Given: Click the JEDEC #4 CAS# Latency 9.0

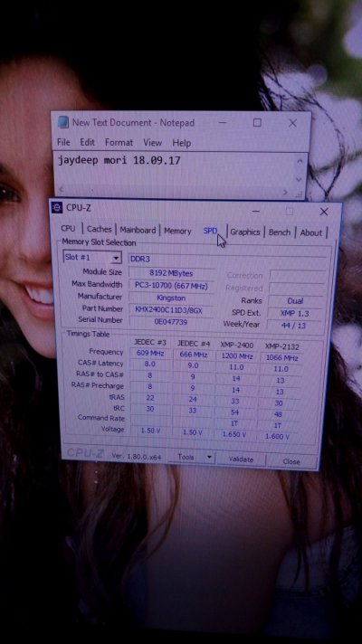Looking at the screenshot, I should (193, 365).
